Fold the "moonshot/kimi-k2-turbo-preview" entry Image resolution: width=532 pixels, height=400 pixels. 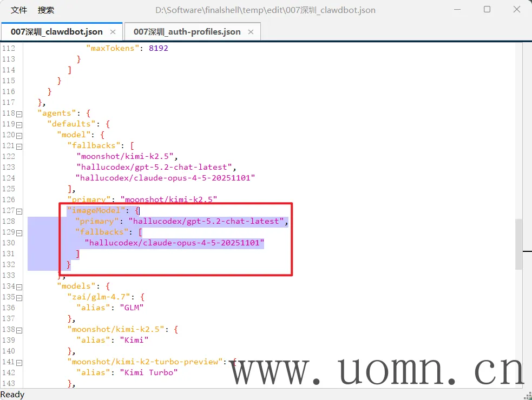19,362
